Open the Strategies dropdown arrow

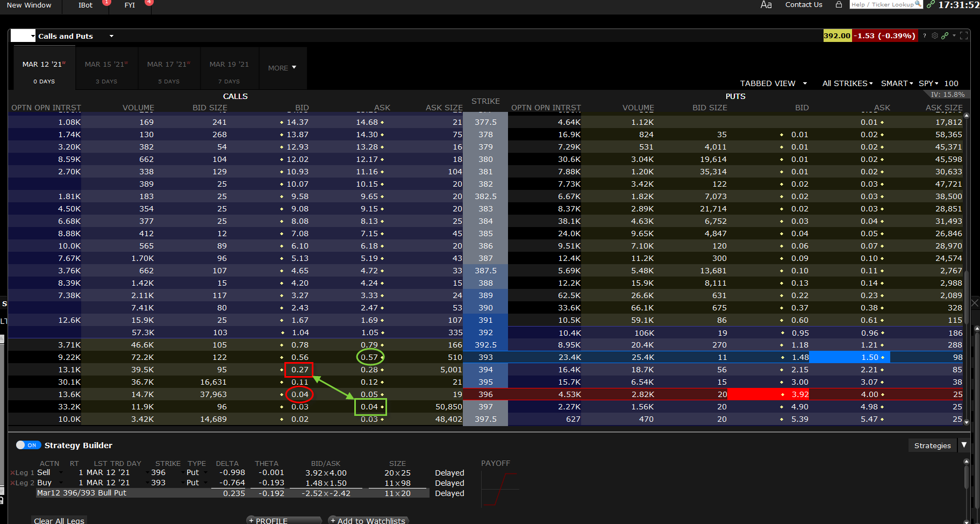tap(964, 445)
